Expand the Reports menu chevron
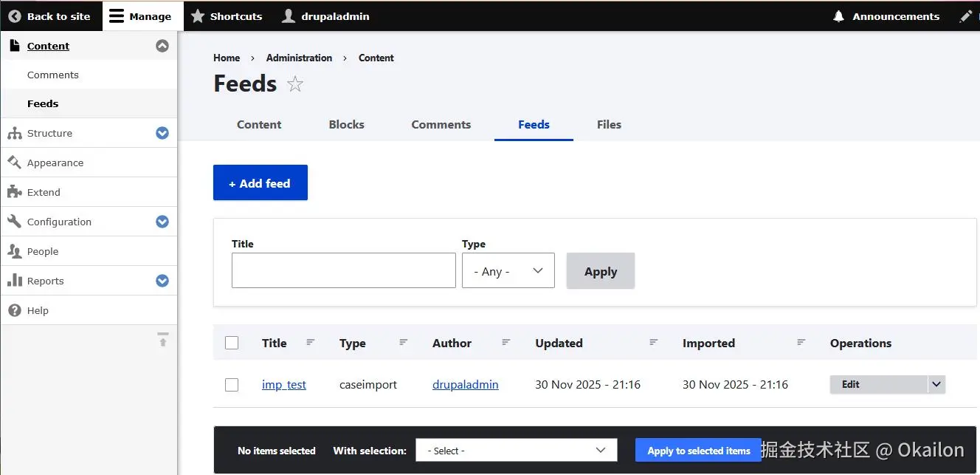Screen dimensions: 980x475 (162, 281)
